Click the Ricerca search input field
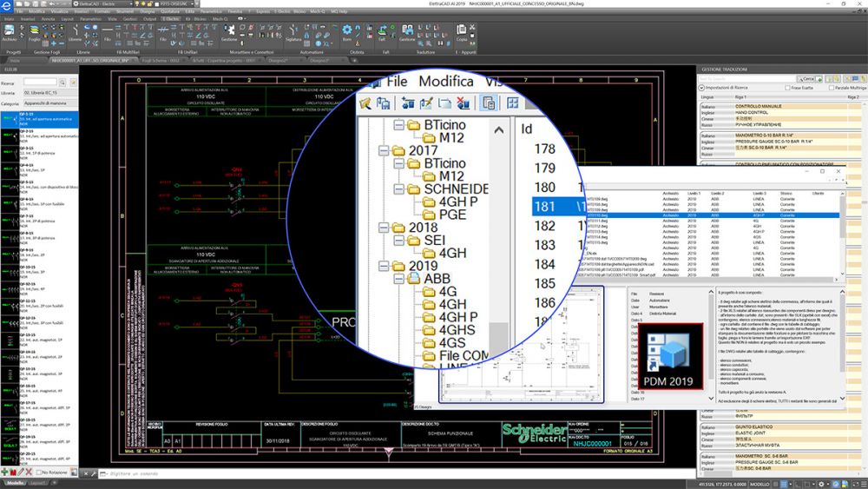The height and width of the screenshot is (489, 868). [x=40, y=83]
